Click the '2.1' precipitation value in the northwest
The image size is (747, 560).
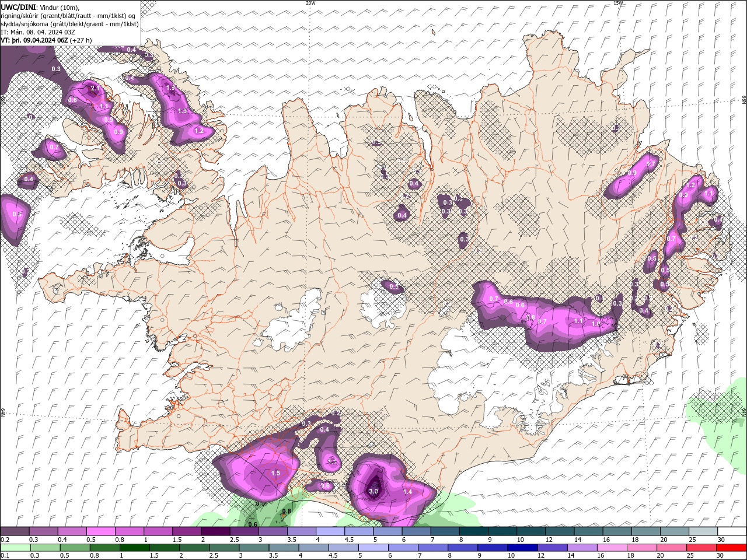click(95, 89)
